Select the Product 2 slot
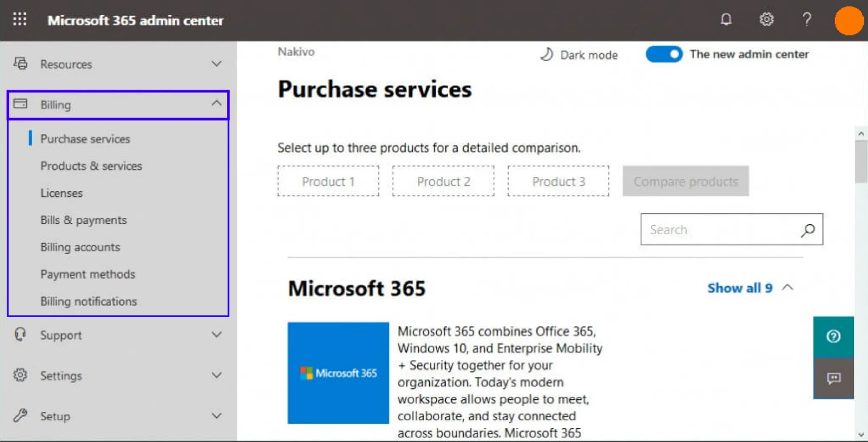868x442 pixels. click(443, 181)
